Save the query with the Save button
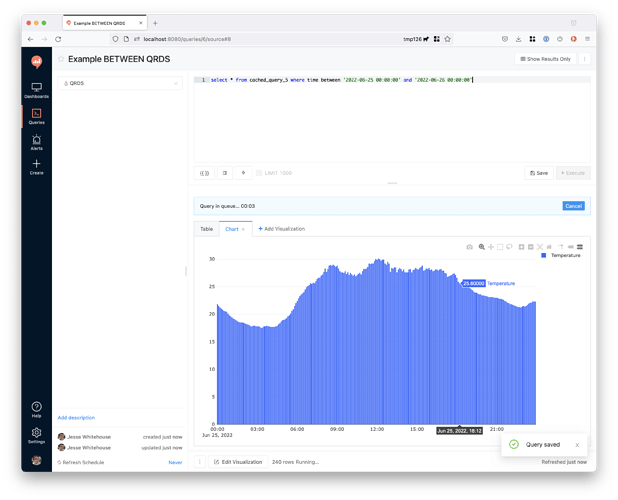 click(539, 173)
